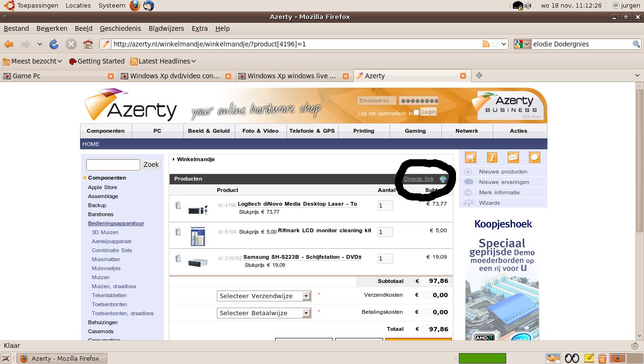Open the trash applet in bottom panel
The image size is (644, 364).
[602, 358]
